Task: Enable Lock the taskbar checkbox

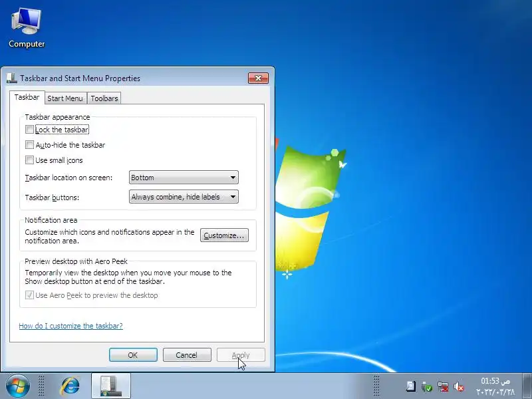Action: click(29, 129)
